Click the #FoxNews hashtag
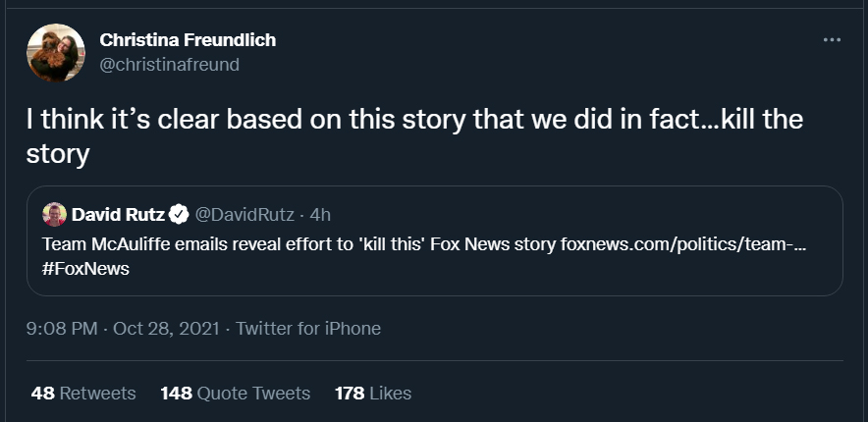This screenshot has width=868, height=422. point(85,269)
